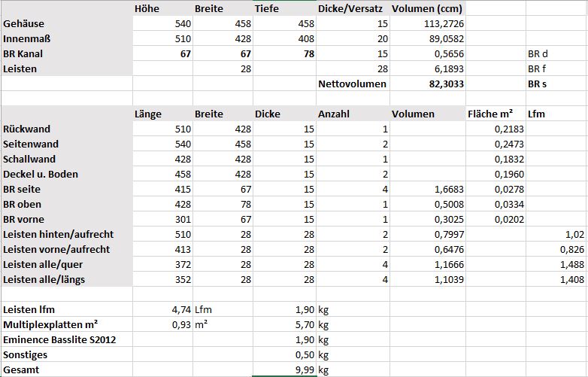Select Gehäuse volume cell 113,2726
This screenshot has width=588, height=377.
point(428,23)
